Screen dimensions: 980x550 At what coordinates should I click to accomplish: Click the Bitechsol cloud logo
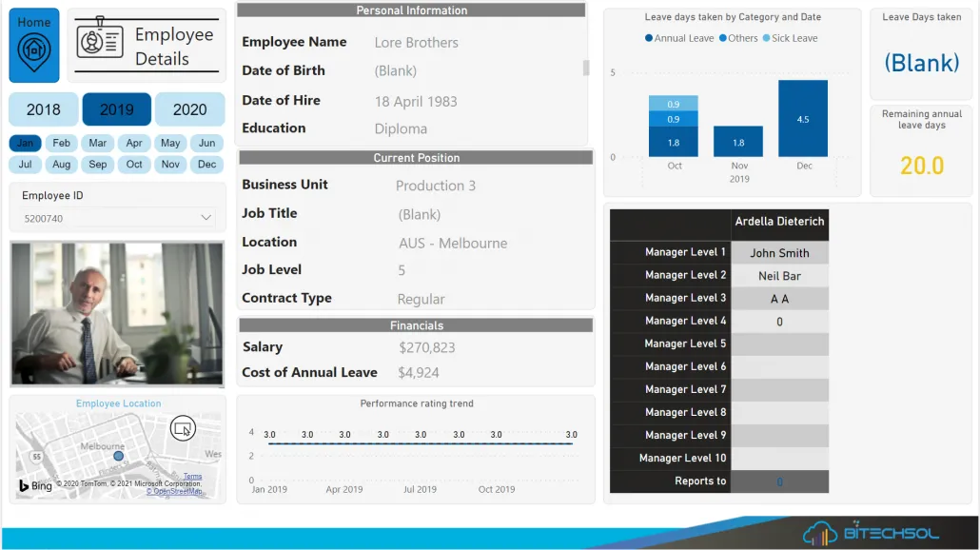click(819, 533)
